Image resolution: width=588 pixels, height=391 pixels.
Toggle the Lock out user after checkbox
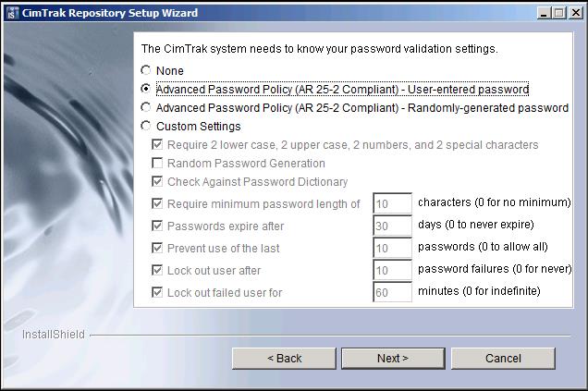tap(158, 271)
